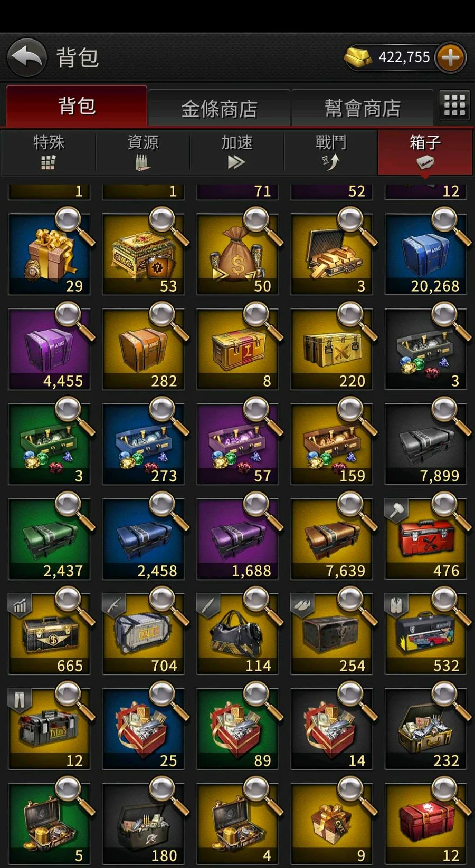Open the grid view menu icon
Image resolution: width=475 pixels, height=868 pixels.
point(454,105)
